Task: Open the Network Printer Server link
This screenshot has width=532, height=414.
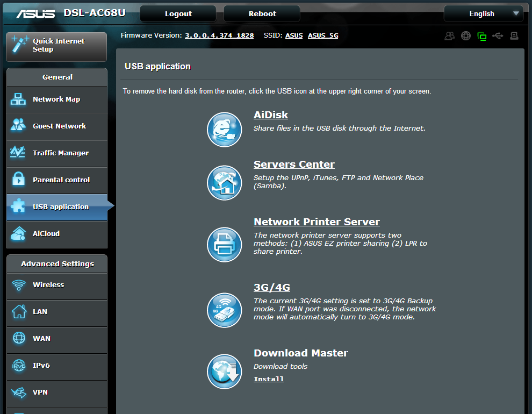Action: [x=317, y=222]
